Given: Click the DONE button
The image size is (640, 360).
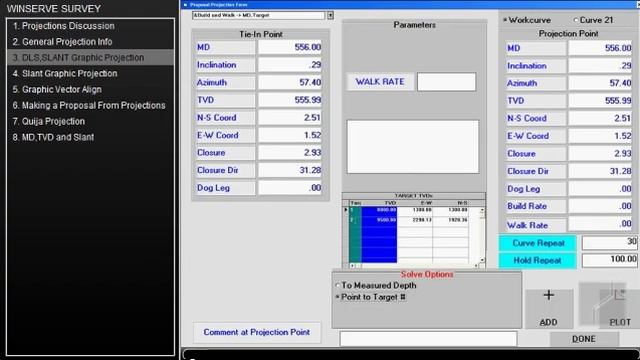Looking at the screenshot, I should (584, 339).
